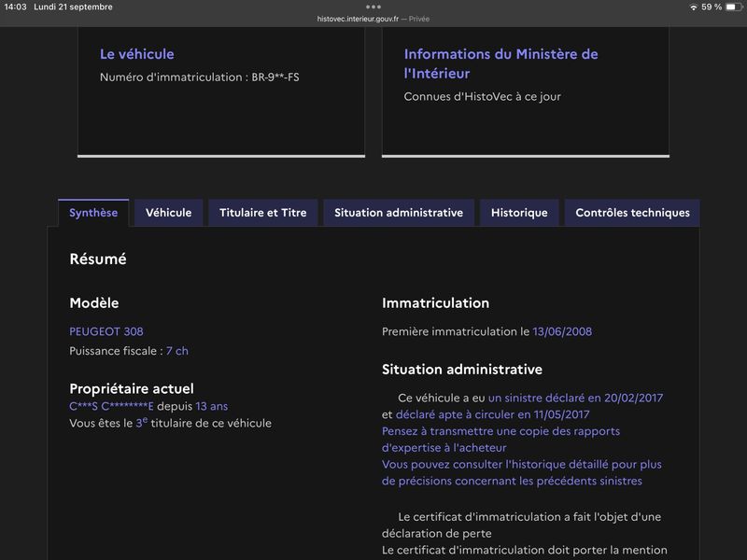Click "Pensez à transmettre une copie des rapports"
Screen dimensions: 747x560
click(x=500, y=431)
